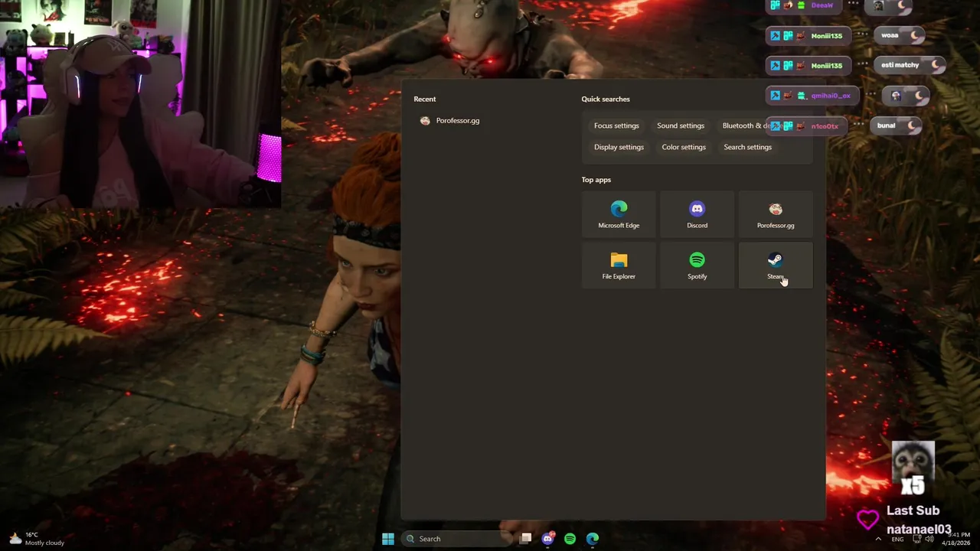Launch Discord from Top apps
980x551 pixels.
point(697,215)
